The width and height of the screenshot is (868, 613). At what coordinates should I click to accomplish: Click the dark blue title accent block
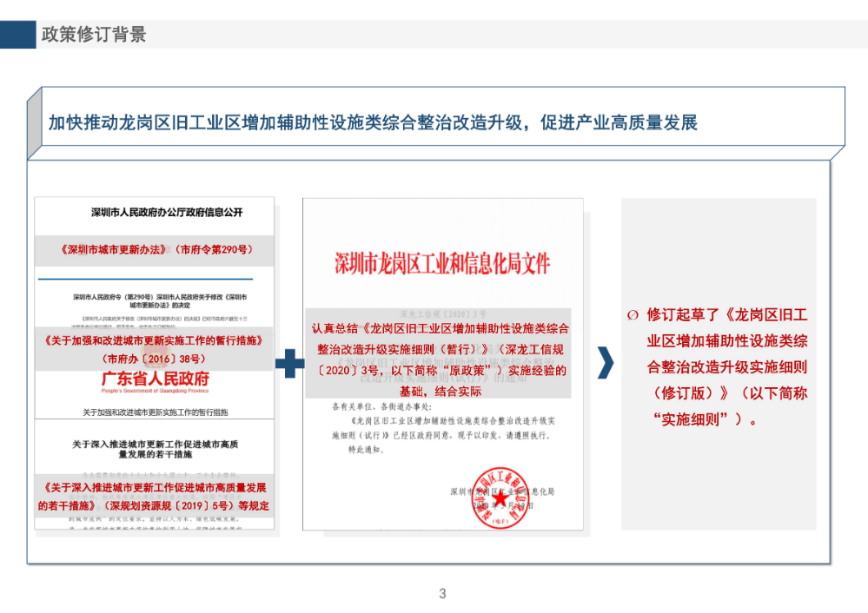tap(17, 35)
